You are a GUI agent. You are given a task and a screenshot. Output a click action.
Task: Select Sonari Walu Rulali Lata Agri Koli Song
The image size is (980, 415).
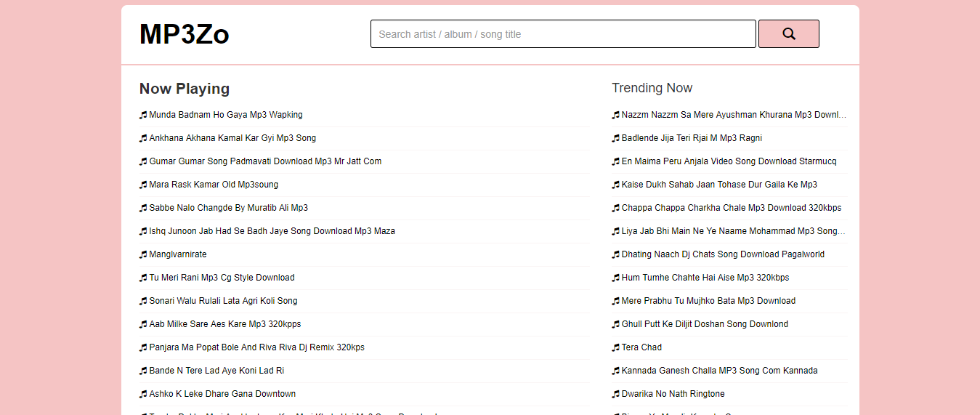pyautogui.click(x=223, y=301)
